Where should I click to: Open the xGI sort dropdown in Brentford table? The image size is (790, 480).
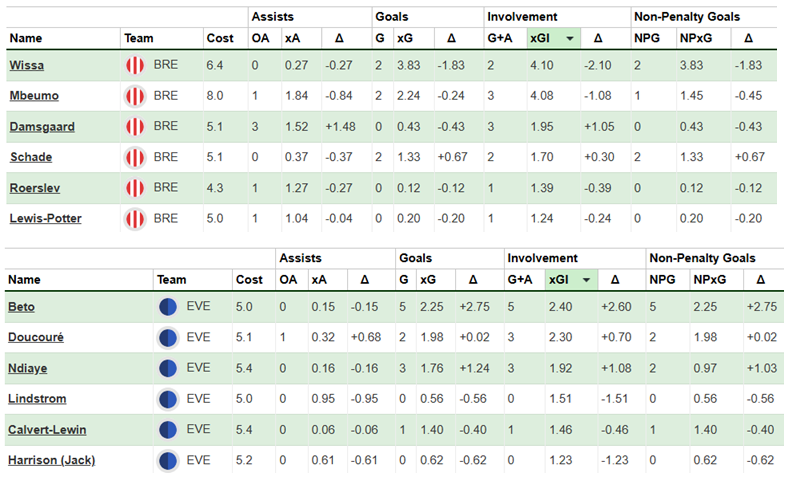570,39
